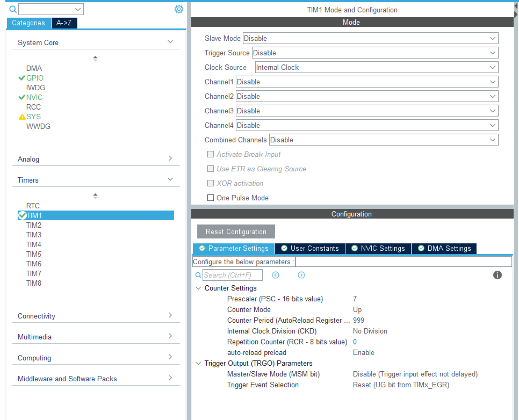This screenshot has width=519, height=420.
Task: Open the Clock Source dropdown
Action: click(376, 67)
